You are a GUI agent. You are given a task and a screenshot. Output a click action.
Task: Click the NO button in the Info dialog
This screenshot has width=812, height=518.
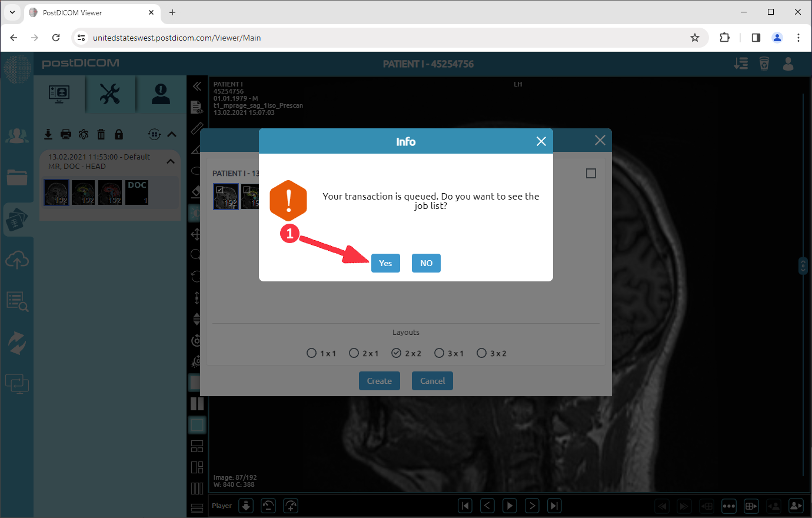coord(425,263)
